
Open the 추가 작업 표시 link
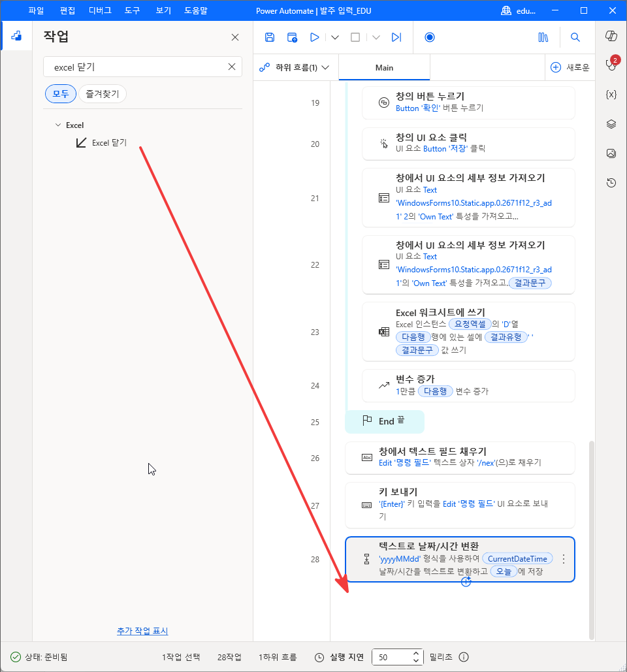pos(142,631)
